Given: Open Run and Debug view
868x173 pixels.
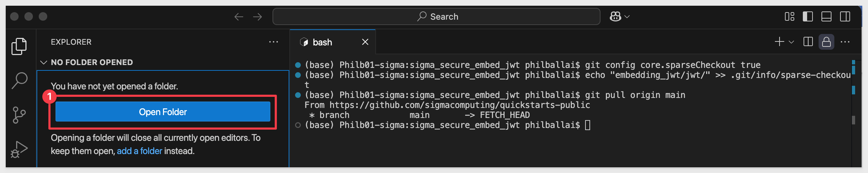Looking at the screenshot, I should click(x=19, y=149).
